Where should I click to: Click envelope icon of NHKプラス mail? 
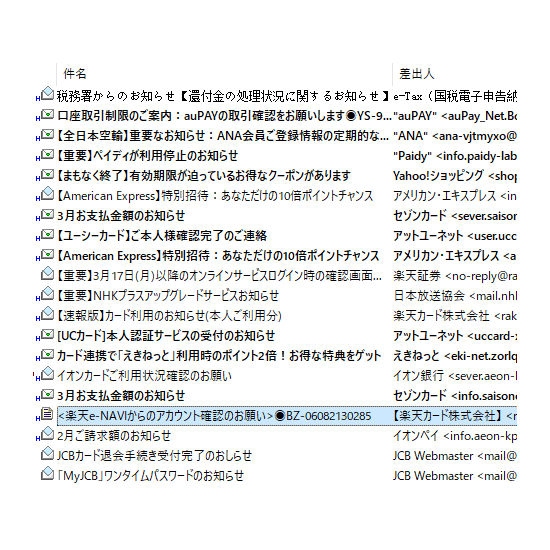point(47,294)
